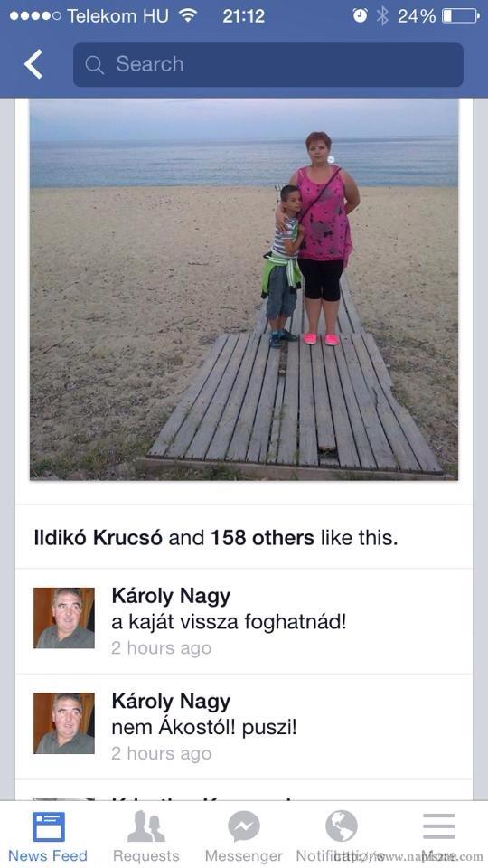Tap the 21:12 clock in status bar
The image size is (488, 868).
pos(243,16)
